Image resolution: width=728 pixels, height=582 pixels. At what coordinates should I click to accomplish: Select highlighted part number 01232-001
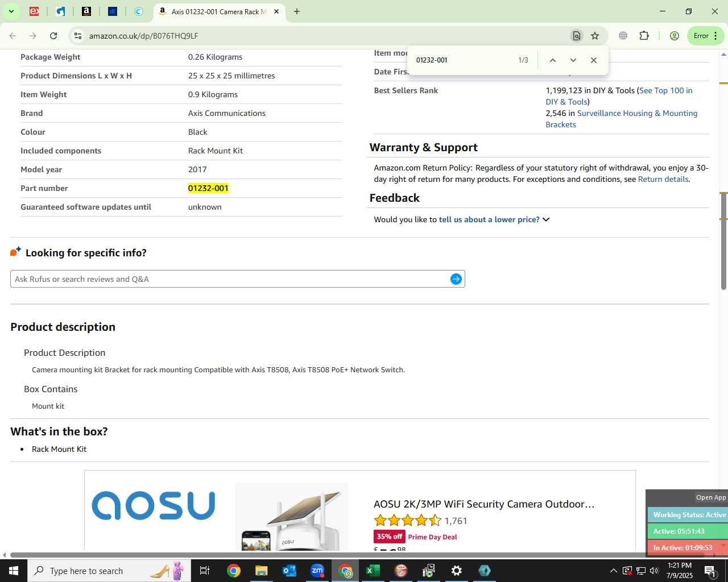click(208, 188)
